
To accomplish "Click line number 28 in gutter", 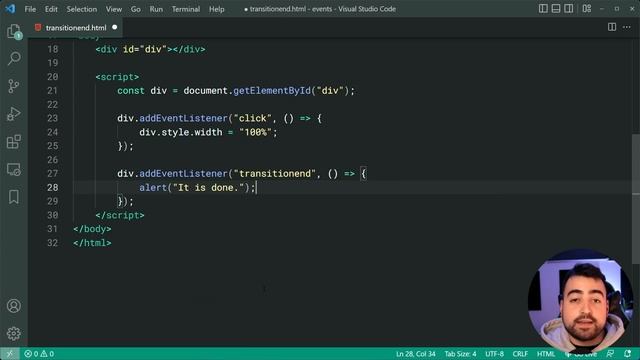I will (53, 187).
